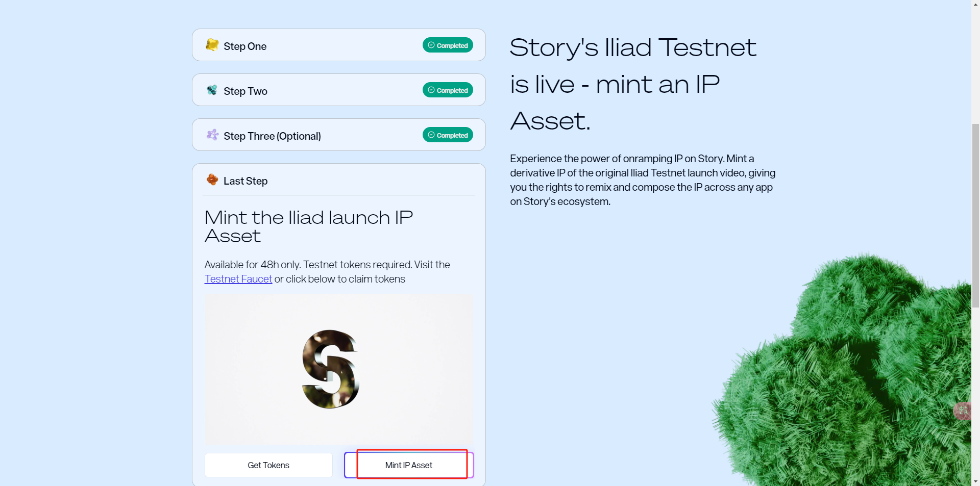Open the Testnet Faucet link
The height and width of the screenshot is (486, 980).
[238, 279]
